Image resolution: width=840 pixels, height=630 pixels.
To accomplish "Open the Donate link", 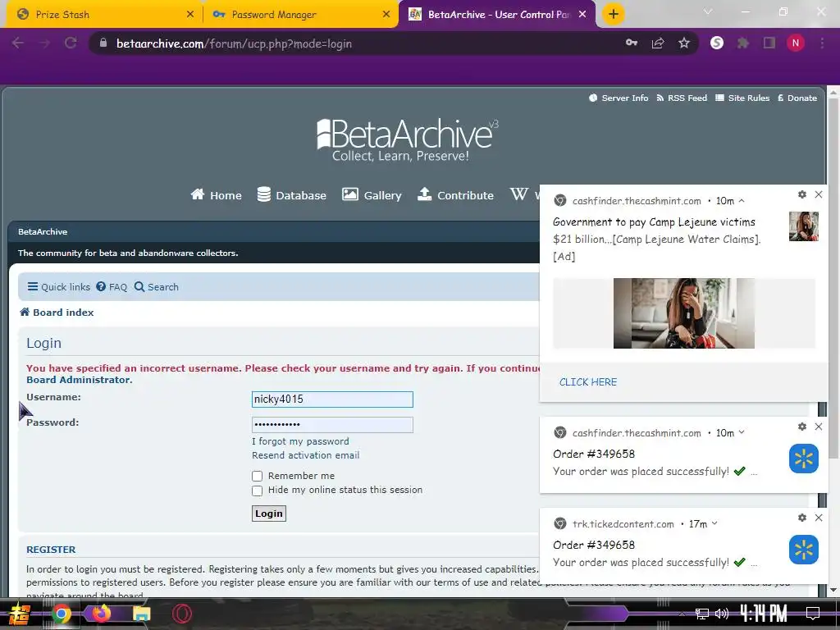I will coord(797,98).
